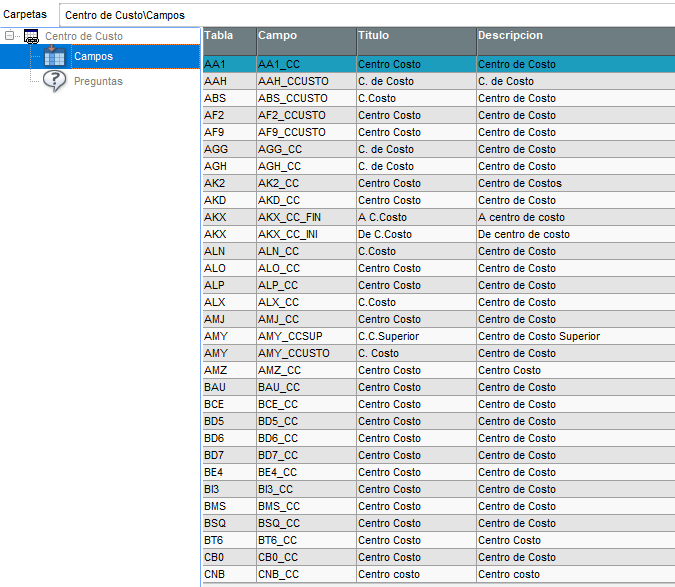Select the AMJ_CC field cell
This screenshot has height=587, width=675.
pos(307,319)
